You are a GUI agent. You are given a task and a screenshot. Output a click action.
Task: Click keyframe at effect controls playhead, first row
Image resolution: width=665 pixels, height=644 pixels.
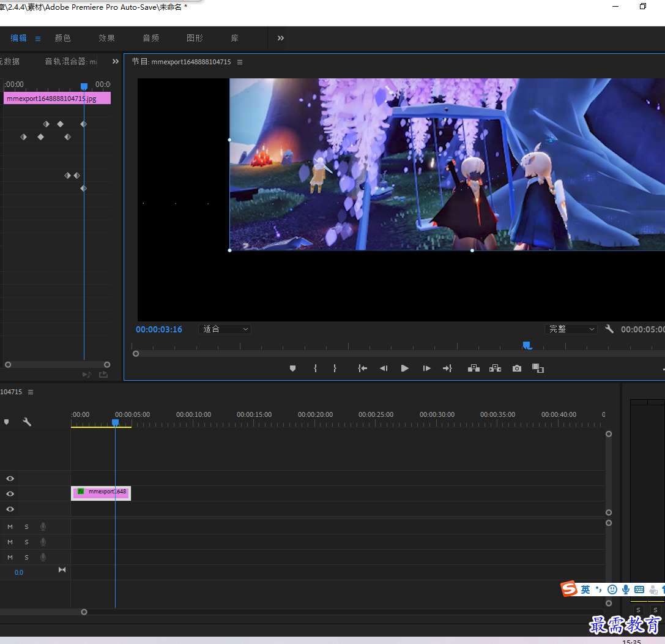coord(84,124)
